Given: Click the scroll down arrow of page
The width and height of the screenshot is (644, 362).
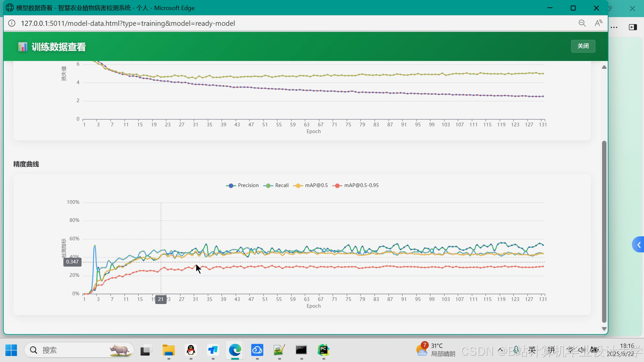Looking at the screenshot, I should [604, 329].
